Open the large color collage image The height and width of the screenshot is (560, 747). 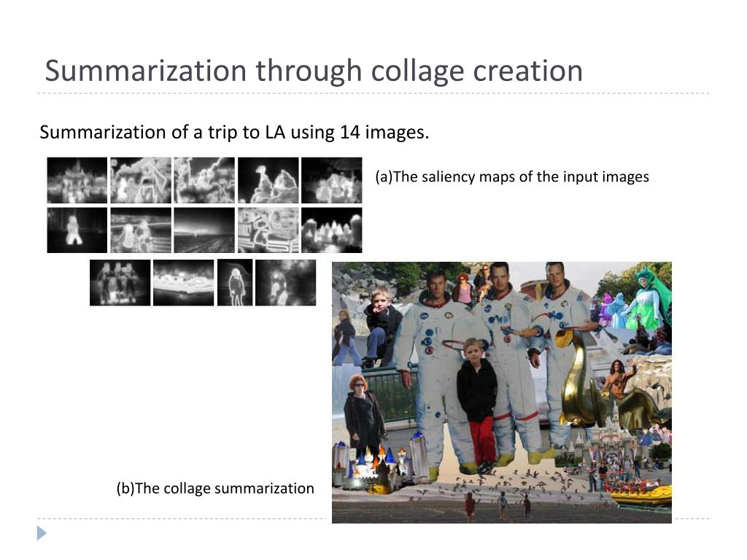[x=502, y=392]
